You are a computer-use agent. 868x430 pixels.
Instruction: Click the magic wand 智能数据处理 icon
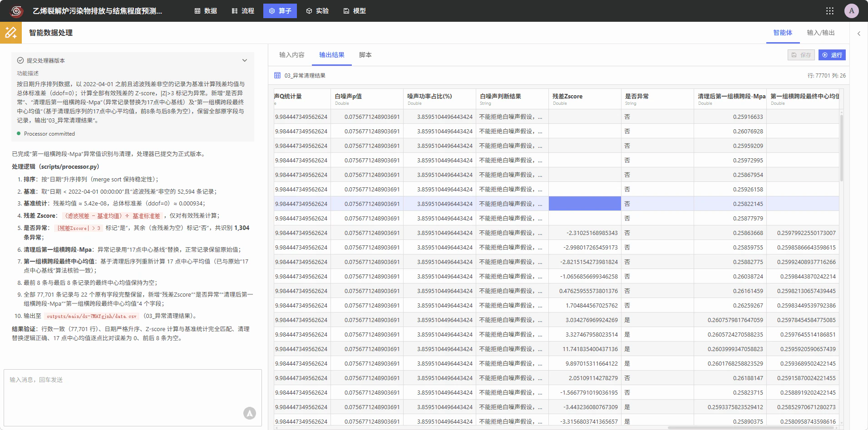pyautogui.click(x=11, y=33)
